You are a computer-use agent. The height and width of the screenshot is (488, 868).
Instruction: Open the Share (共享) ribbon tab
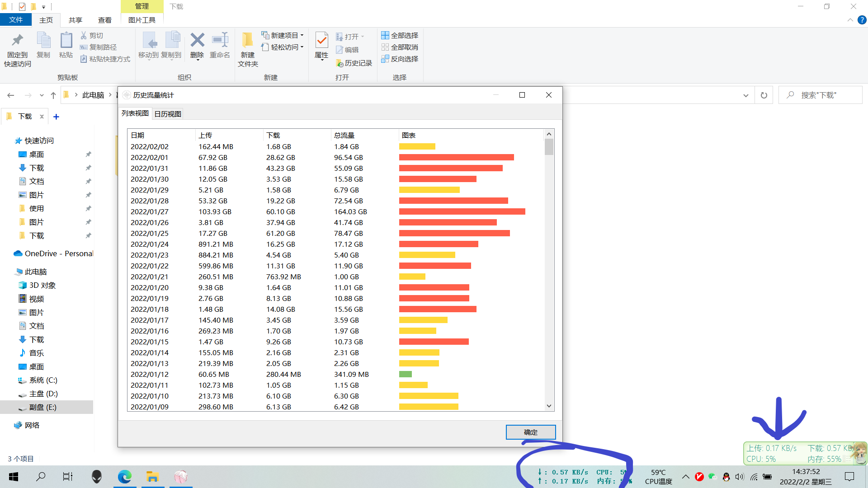(x=75, y=20)
